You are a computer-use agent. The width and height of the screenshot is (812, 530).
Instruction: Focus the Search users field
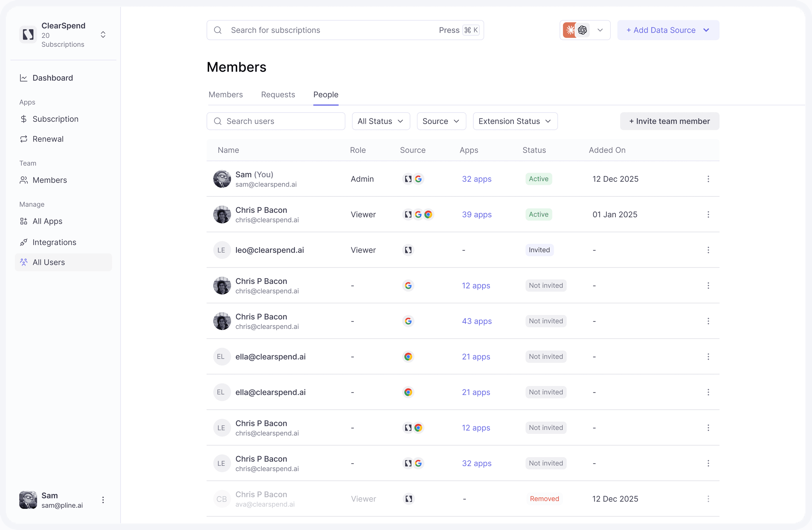click(x=276, y=121)
